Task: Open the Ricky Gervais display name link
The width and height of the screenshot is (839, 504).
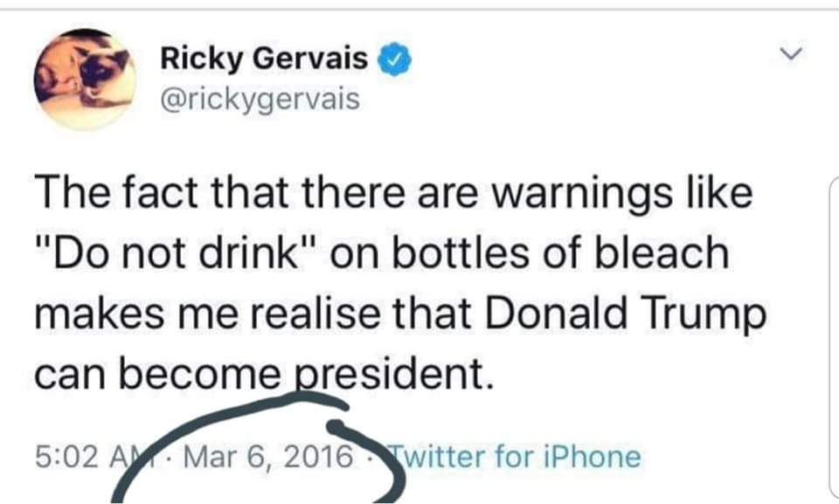Action: 264,59
